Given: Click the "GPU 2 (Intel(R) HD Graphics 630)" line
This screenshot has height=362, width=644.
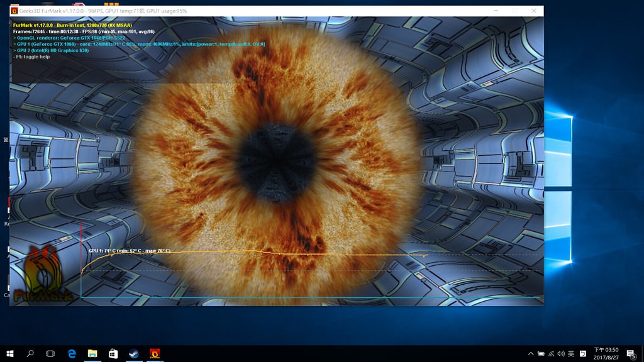Looking at the screenshot, I should click(51, 50).
